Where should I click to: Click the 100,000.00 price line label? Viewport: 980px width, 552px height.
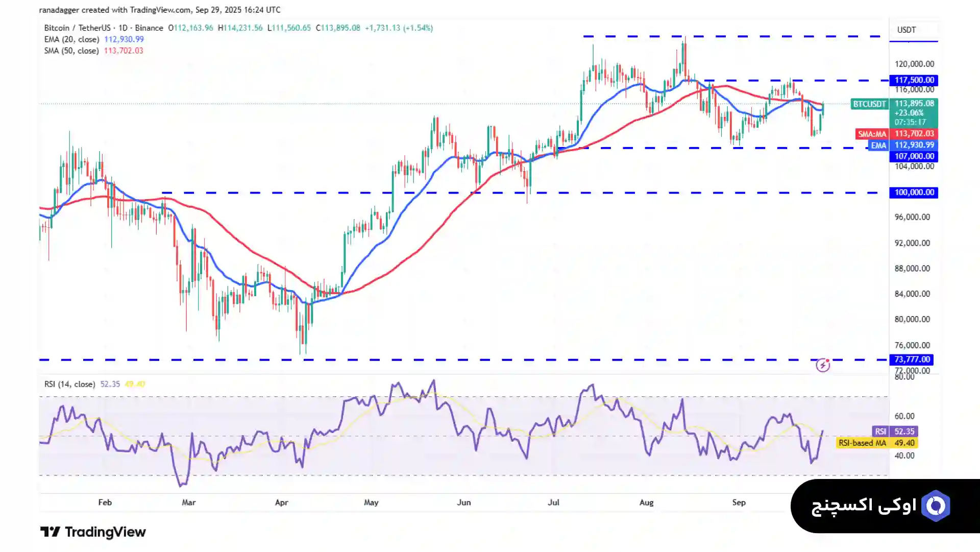click(x=914, y=193)
